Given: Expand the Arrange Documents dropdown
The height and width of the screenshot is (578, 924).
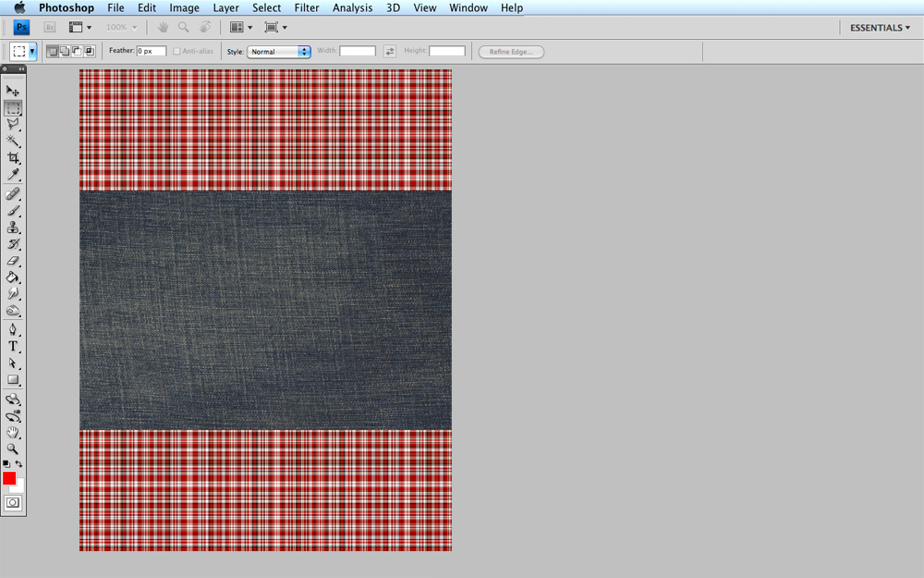Looking at the screenshot, I should click(x=239, y=27).
